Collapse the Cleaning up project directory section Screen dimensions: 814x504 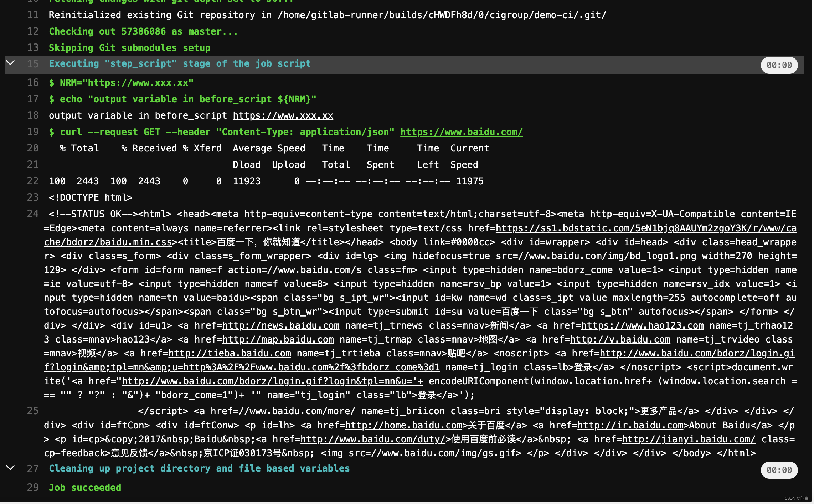coord(11,468)
